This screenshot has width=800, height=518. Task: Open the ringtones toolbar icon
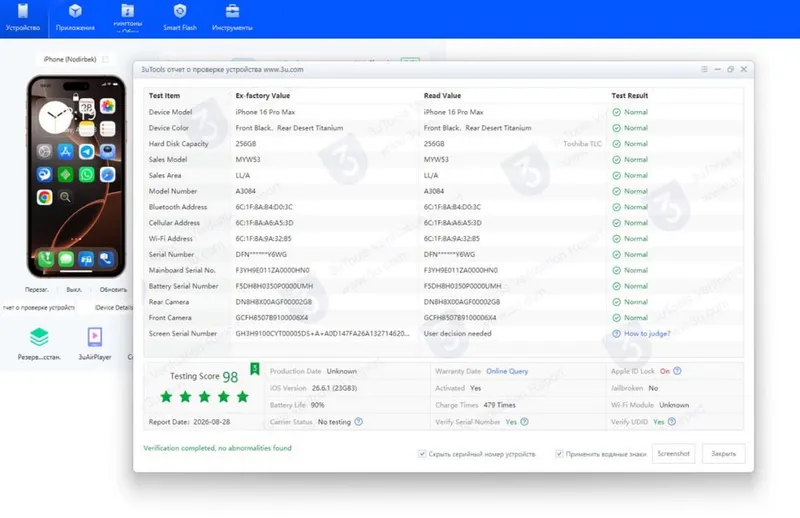128,11
